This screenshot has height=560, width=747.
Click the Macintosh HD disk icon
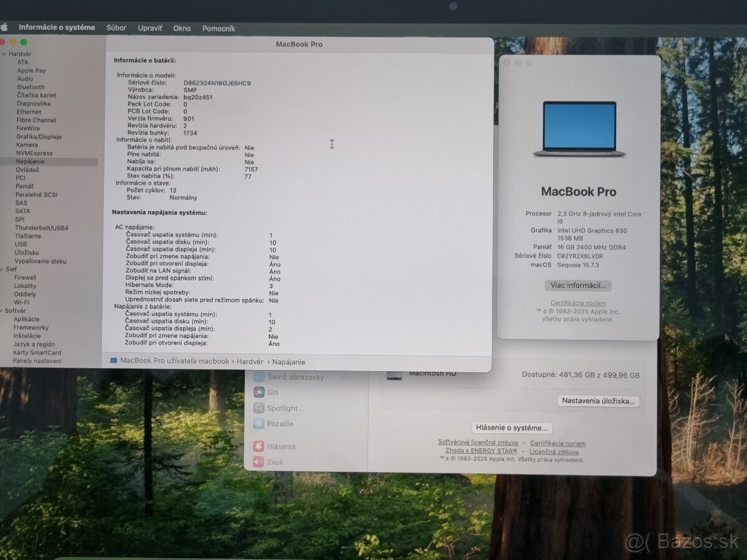394,373
